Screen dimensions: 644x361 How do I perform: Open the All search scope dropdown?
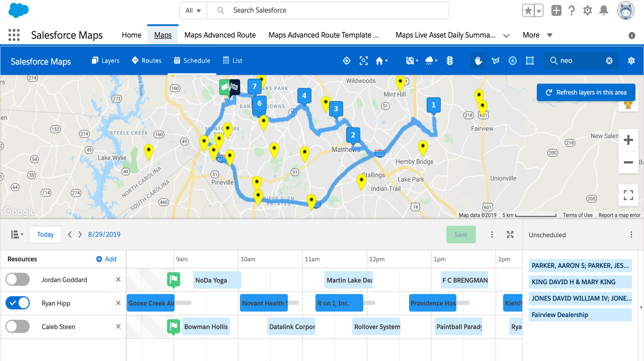[193, 10]
